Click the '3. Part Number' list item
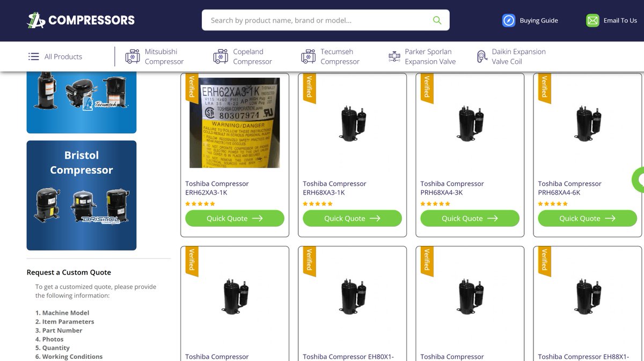Screen dimensions: 644x361 pyautogui.click(x=59, y=330)
